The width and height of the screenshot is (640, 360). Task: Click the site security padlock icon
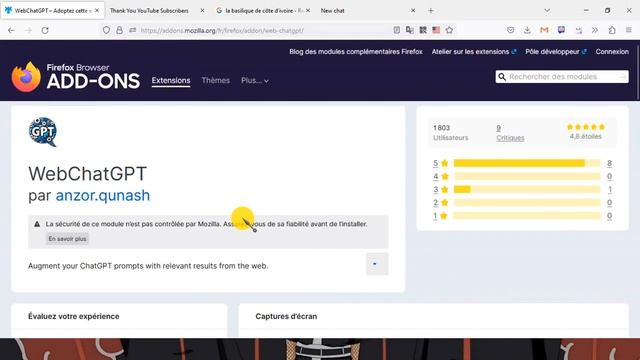pyautogui.click(x=119, y=30)
